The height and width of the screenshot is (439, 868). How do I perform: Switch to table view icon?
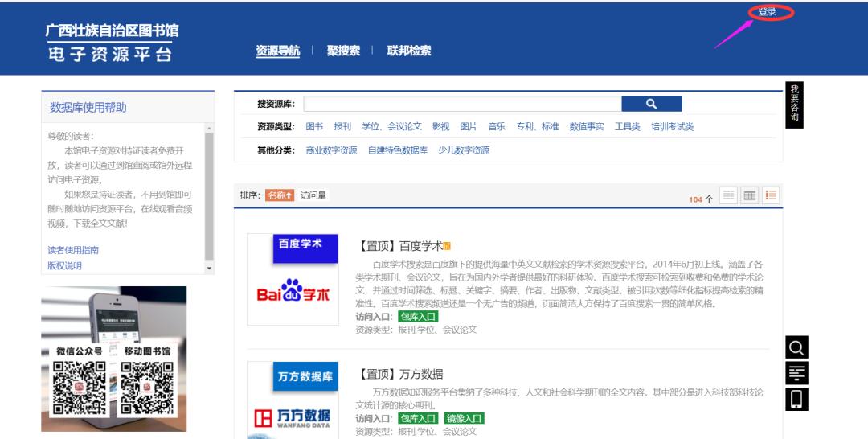coord(750,195)
